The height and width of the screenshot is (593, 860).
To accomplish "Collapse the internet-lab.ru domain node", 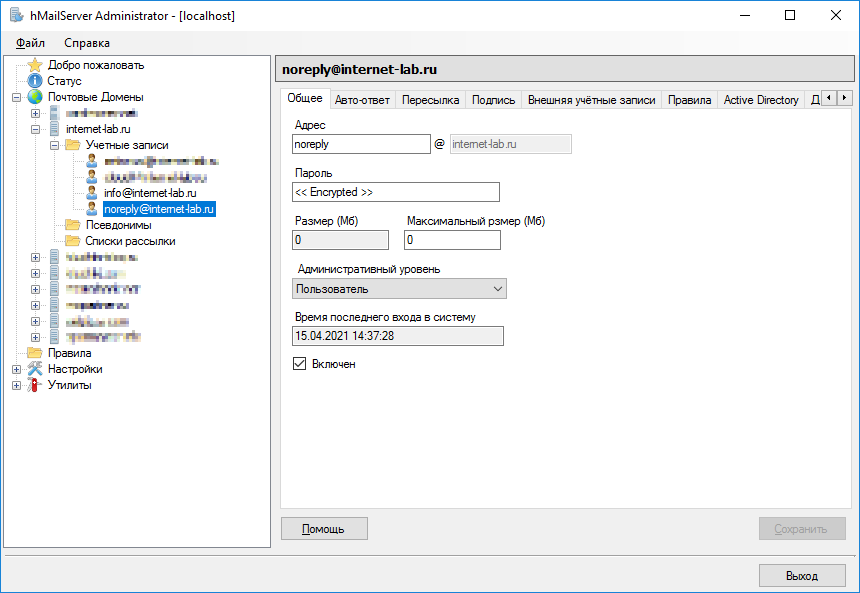I will (x=35, y=129).
